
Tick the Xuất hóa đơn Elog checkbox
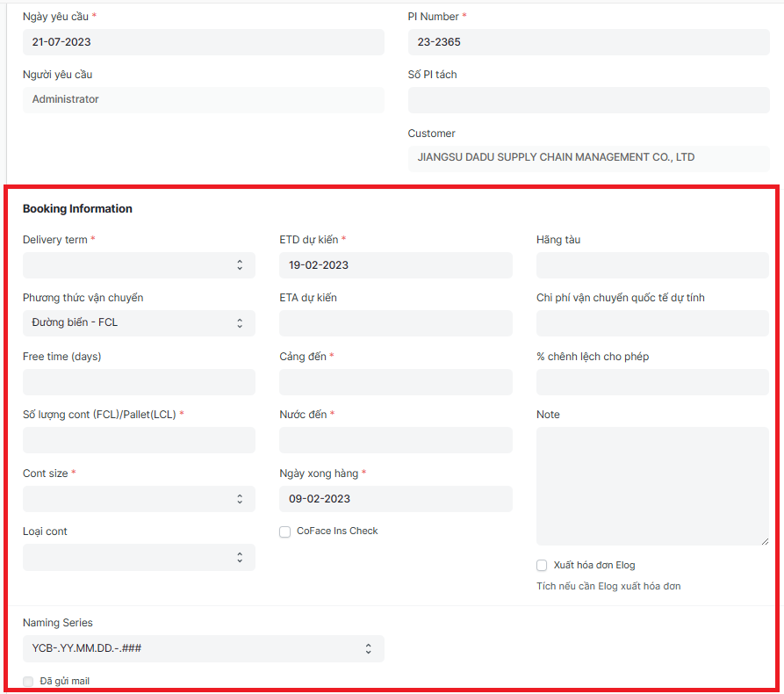(542, 565)
